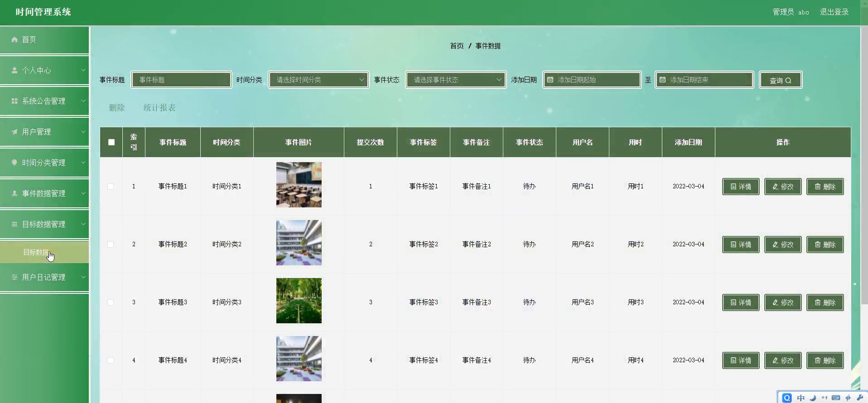View 详情 of 事件标题3 row
Viewport: 868px width, 403px height.
pos(741,302)
